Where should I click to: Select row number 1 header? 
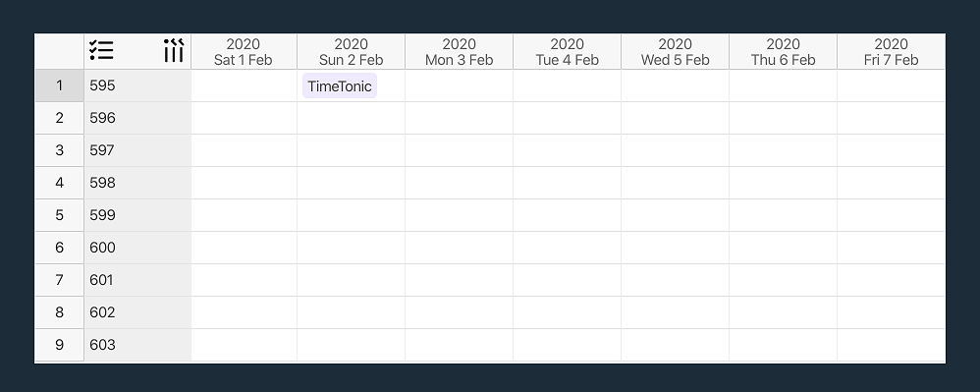pyautogui.click(x=59, y=85)
